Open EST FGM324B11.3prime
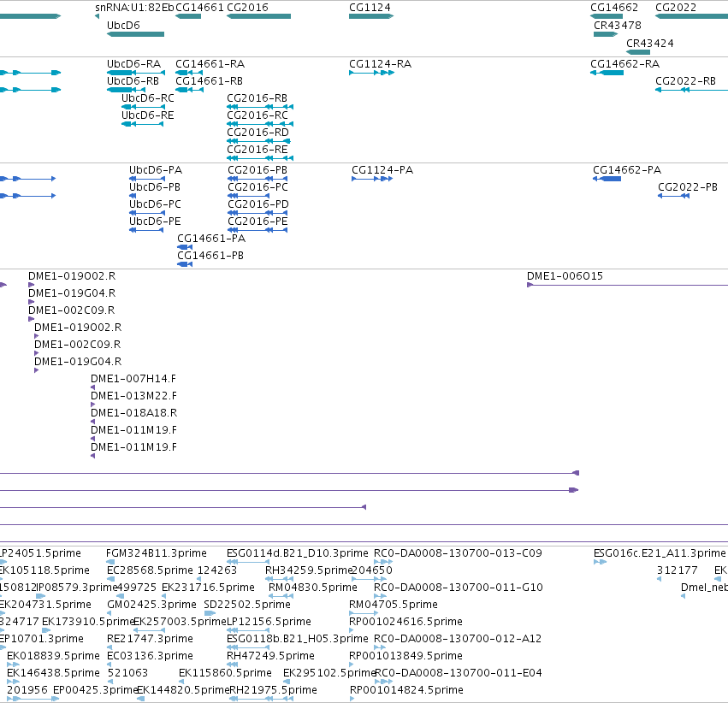Viewport: 728px width, 703px height. [x=157, y=553]
